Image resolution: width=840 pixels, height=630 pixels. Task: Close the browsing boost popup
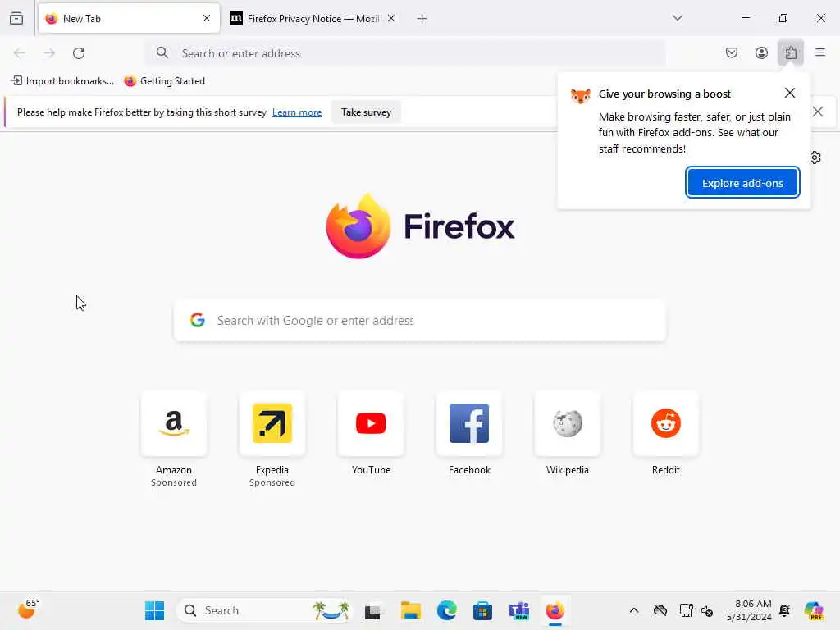tap(790, 94)
